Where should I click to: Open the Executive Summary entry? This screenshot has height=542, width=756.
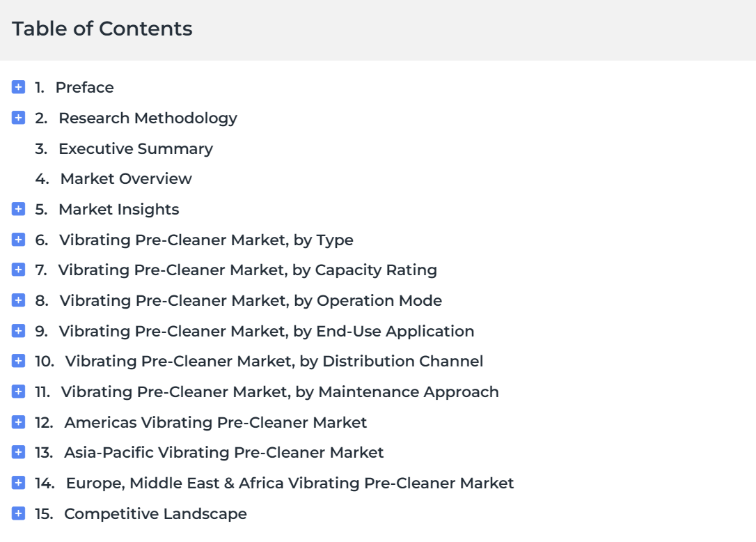[136, 148]
